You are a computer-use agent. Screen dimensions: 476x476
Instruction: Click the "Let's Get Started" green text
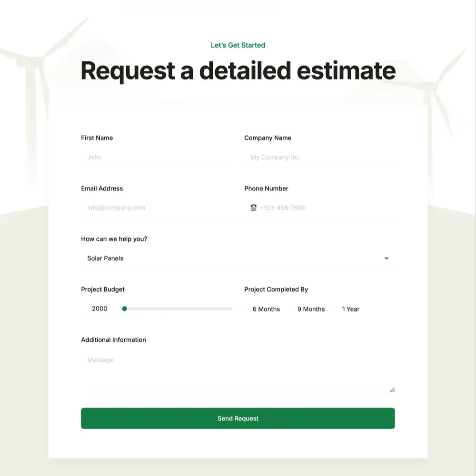[x=238, y=45]
